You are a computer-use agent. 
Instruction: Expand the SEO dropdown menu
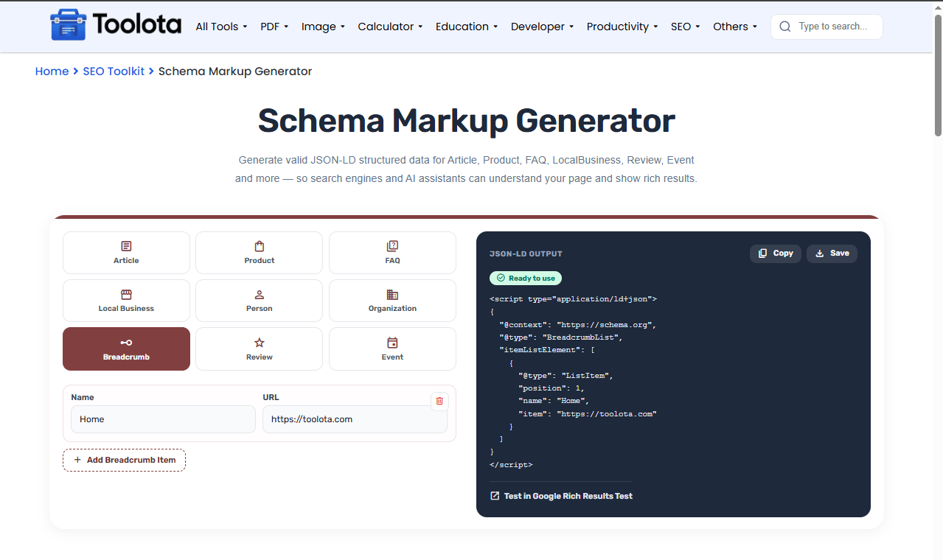click(x=685, y=27)
